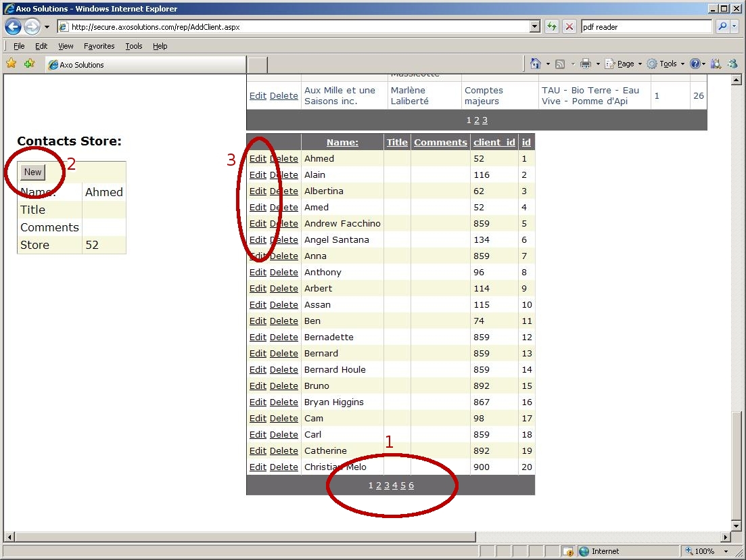Click Delete link for Bernard Houle
The width and height of the screenshot is (746, 560).
tap(283, 370)
